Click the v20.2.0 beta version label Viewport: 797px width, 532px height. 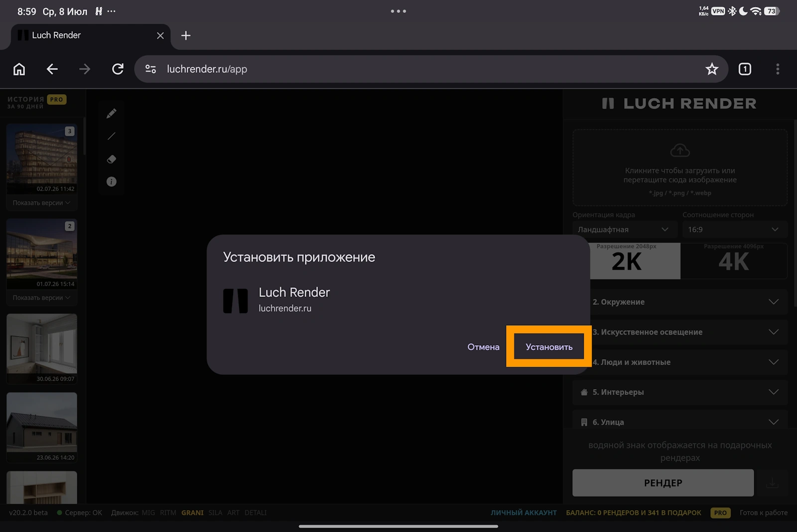click(x=28, y=513)
